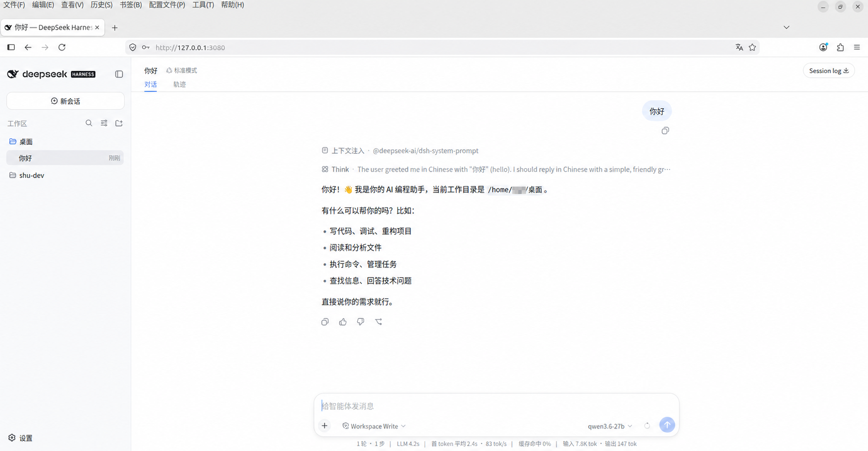The height and width of the screenshot is (451, 868).
Task: Open the 书签(B) menu
Action: (x=131, y=5)
